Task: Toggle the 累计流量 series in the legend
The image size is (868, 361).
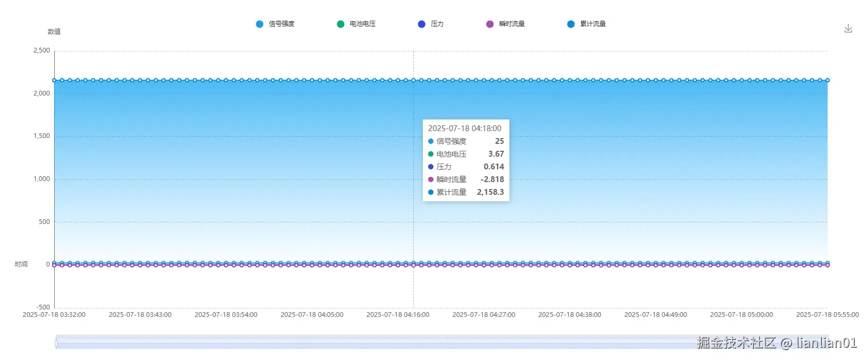Action: click(586, 24)
